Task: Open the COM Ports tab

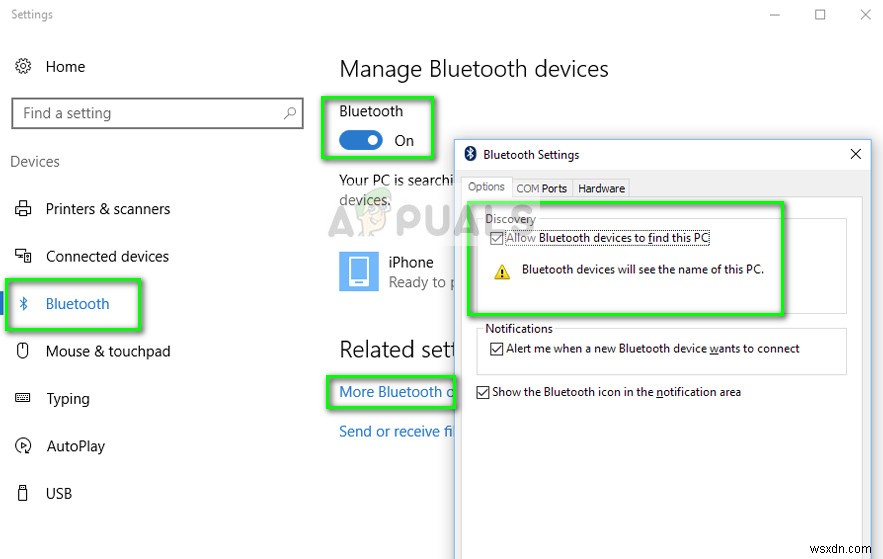Action: point(542,189)
